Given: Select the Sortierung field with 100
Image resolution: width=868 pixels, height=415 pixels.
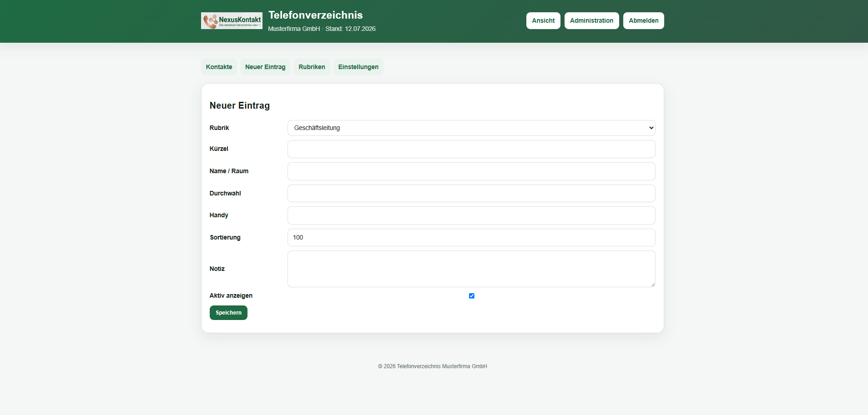Looking at the screenshot, I should pos(471,237).
